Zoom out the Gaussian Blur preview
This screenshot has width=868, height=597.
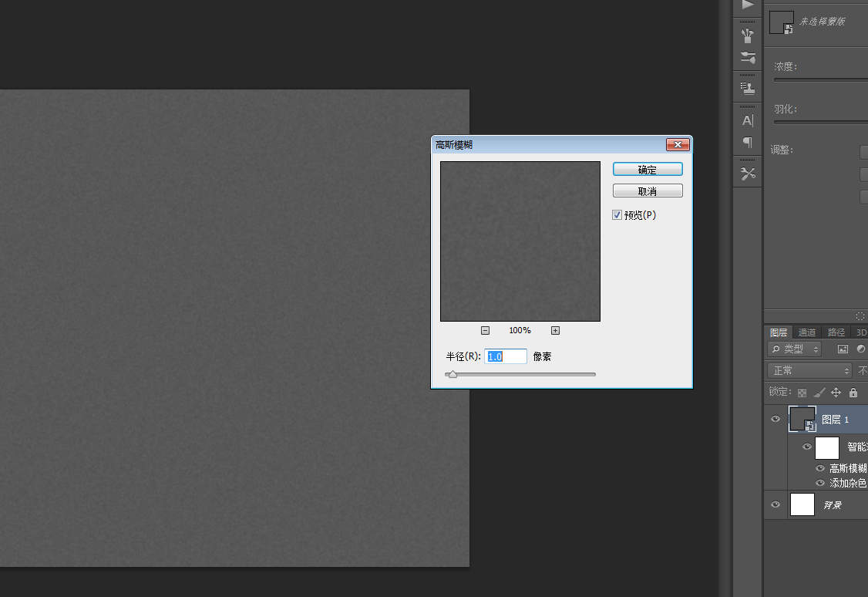[x=485, y=331]
